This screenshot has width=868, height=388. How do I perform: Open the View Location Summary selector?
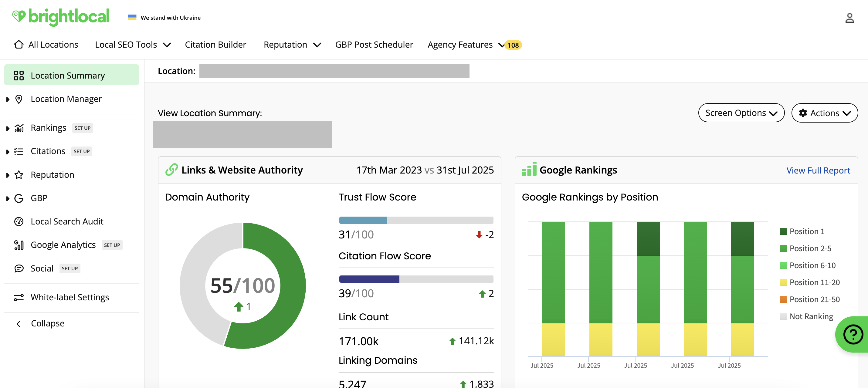tap(242, 134)
